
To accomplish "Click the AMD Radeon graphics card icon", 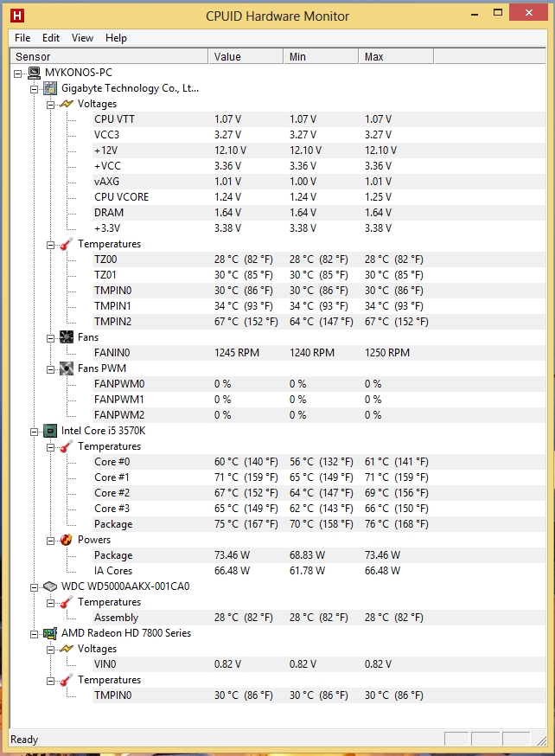I will point(50,633).
